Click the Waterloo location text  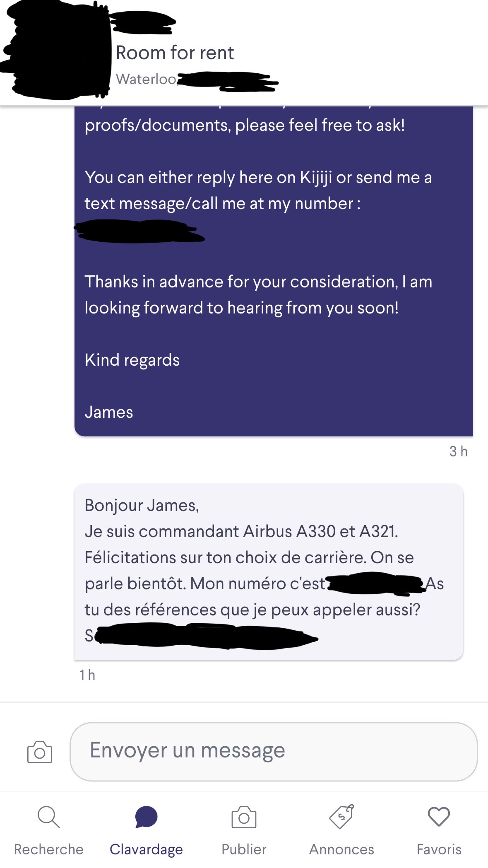point(146,79)
